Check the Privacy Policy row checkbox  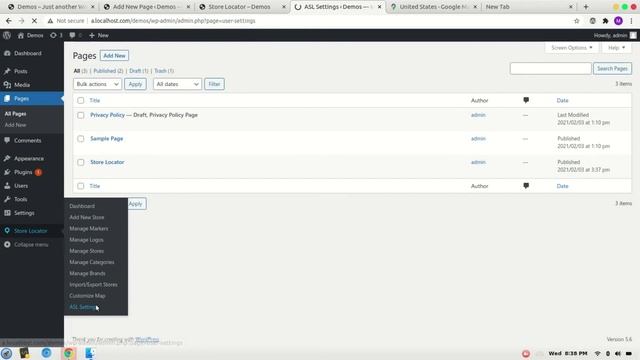(x=81, y=115)
